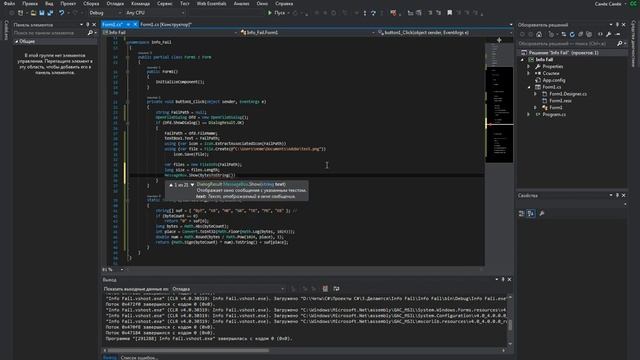640x360 pixels.
Task: Click the Properties panel Alphabetical sort icon
Action: pyautogui.click(x=531, y=213)
